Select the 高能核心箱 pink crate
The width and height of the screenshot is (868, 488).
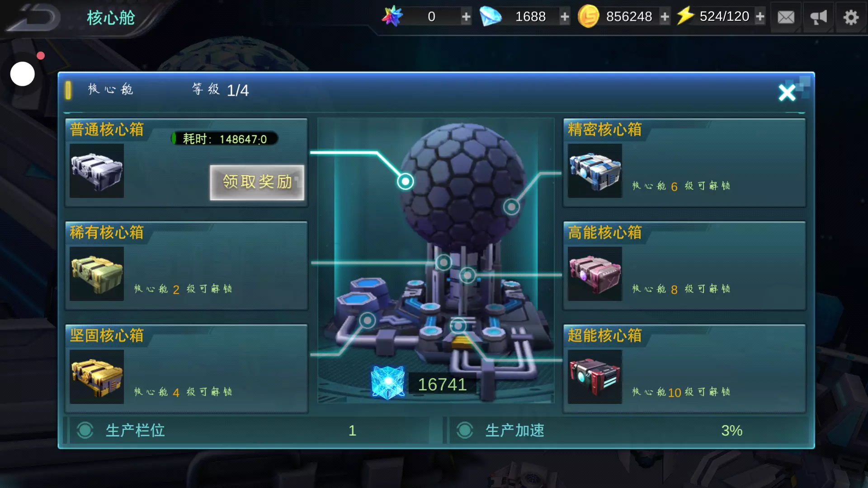point(595,274)
